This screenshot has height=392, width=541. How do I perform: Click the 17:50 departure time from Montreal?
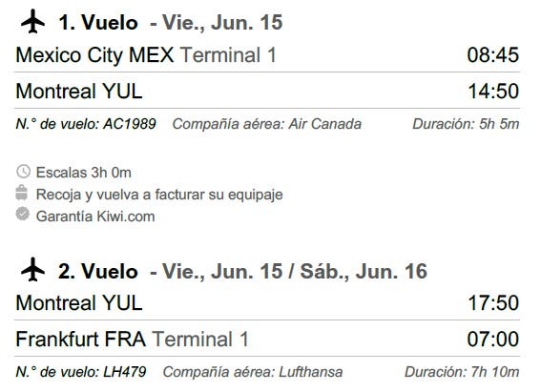493,302
